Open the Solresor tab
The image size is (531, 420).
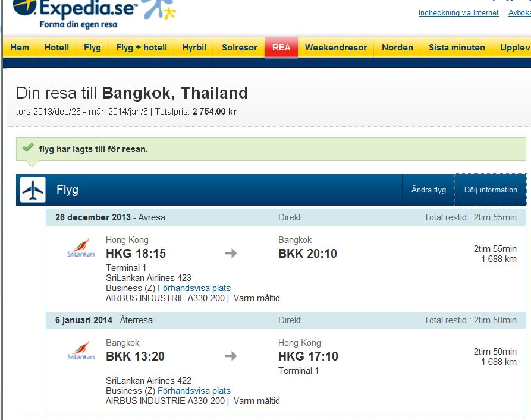point(240,48)
